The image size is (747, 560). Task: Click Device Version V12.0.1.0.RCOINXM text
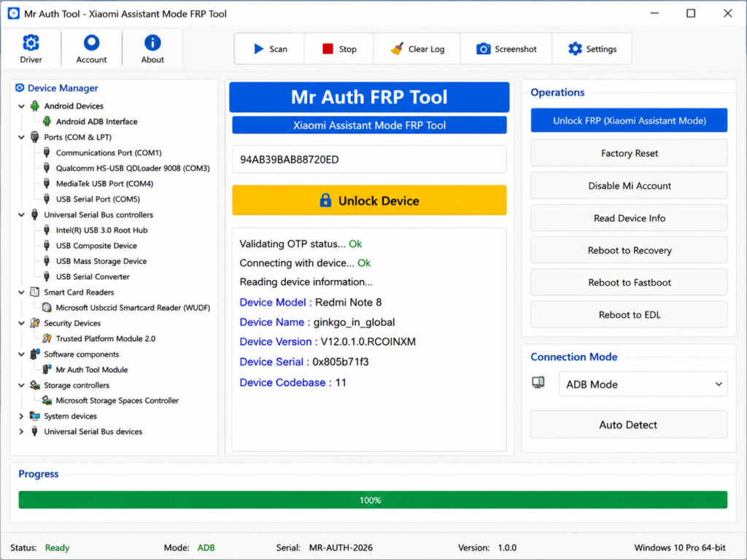pos(328,341)
